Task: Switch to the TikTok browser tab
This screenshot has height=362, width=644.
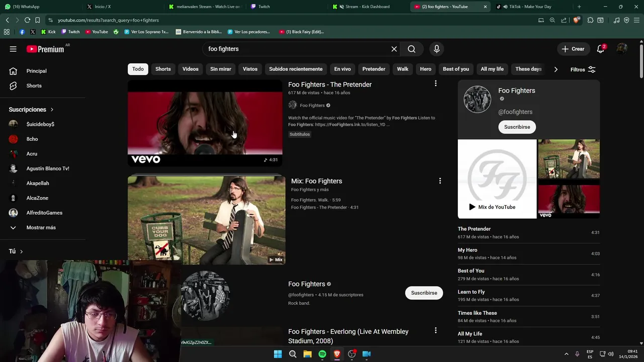Action: tap(531, 7)
